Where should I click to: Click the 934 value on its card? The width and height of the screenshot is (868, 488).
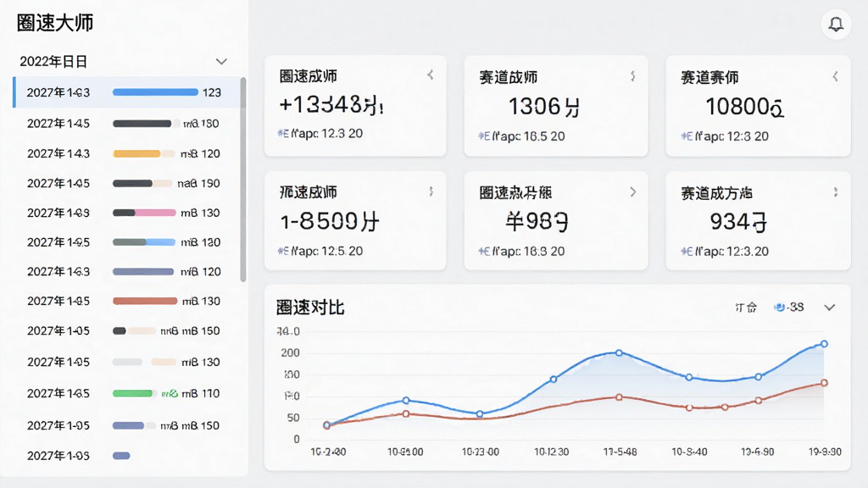coord(738,222)
